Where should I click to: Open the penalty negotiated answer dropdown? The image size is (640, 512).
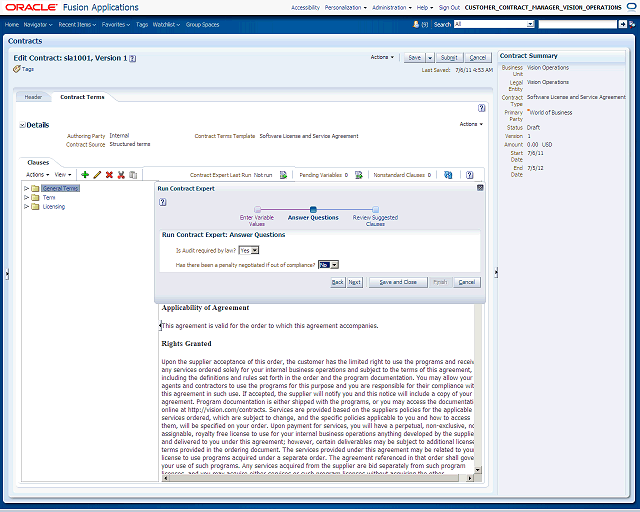point(334,265)
